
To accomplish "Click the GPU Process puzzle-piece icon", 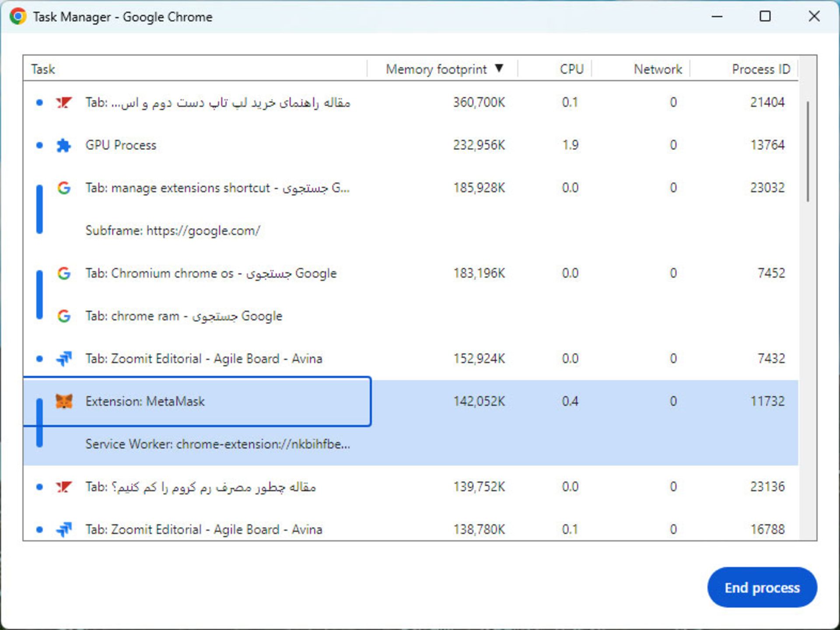I will (x=64, y=145).
